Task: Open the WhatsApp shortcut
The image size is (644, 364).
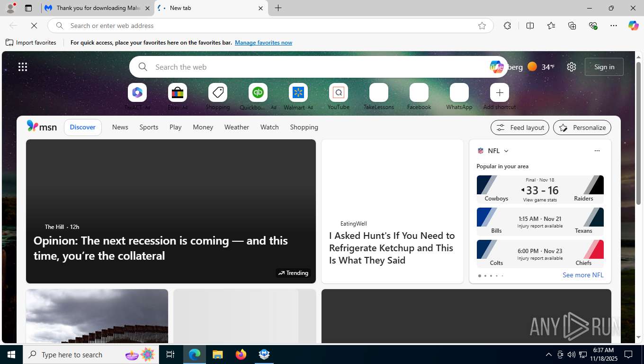Action: click(459, 97)
